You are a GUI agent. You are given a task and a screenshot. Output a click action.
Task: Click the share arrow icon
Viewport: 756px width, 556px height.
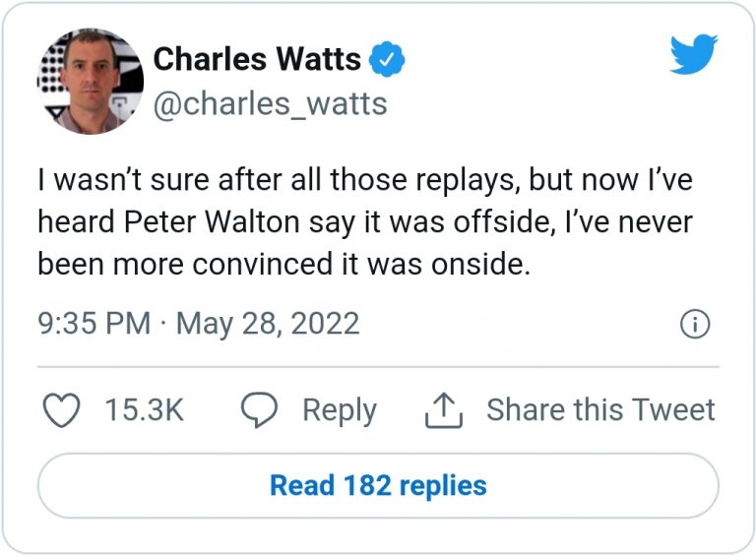pos(443,410)
